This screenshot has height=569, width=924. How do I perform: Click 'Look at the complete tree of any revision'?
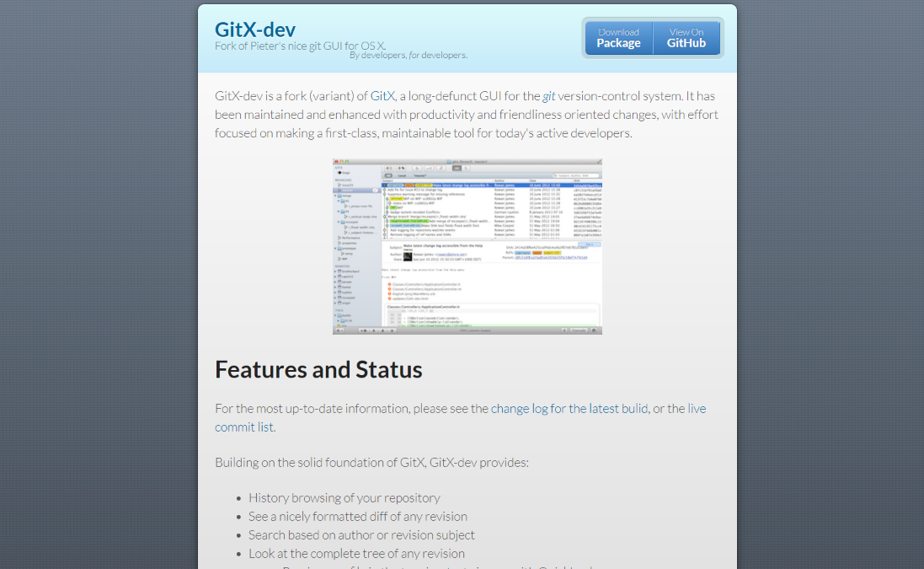356,554
